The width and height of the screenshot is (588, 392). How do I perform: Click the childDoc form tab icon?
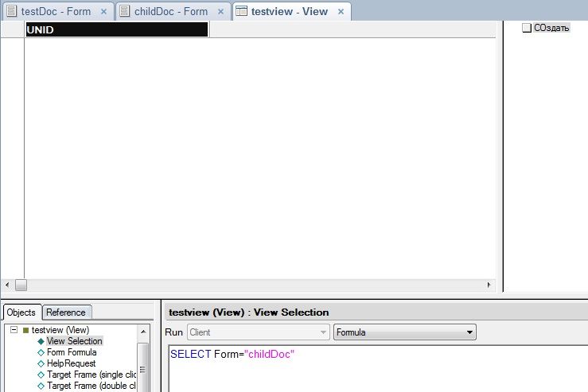125,12
